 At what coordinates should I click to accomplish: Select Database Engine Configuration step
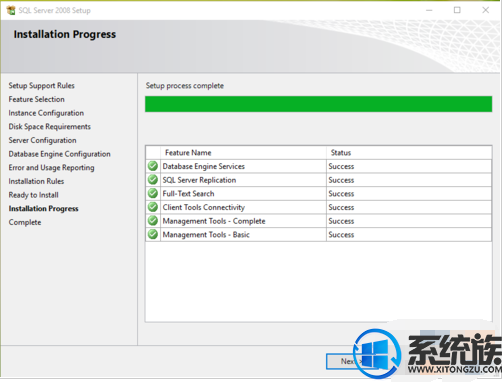60,154
